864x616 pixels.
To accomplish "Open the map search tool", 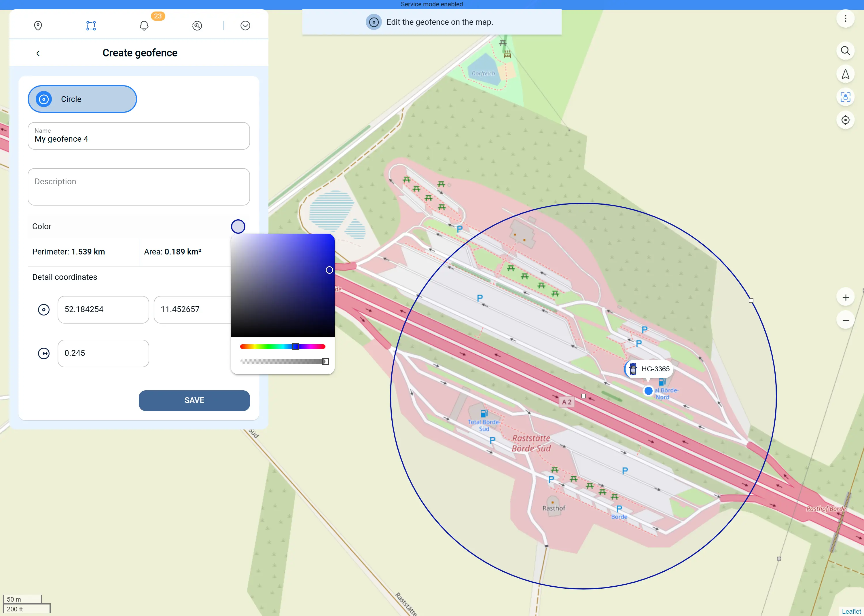I will (x=845, y=51).
